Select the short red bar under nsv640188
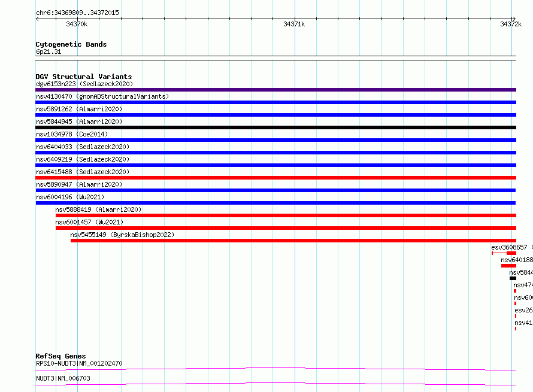The height and width of the screenshot is (392, 533). point(508,266)
